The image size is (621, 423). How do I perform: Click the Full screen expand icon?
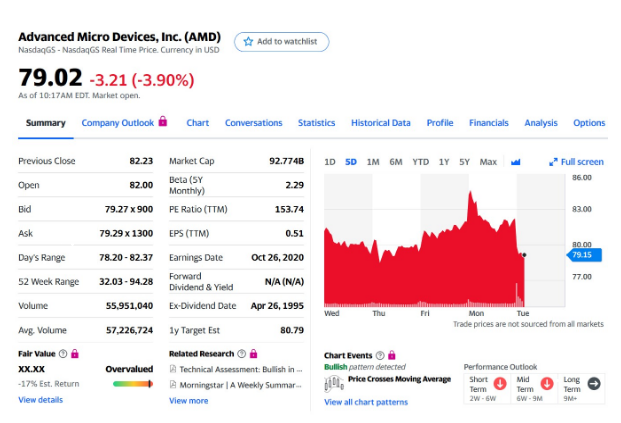coord(553,162)
